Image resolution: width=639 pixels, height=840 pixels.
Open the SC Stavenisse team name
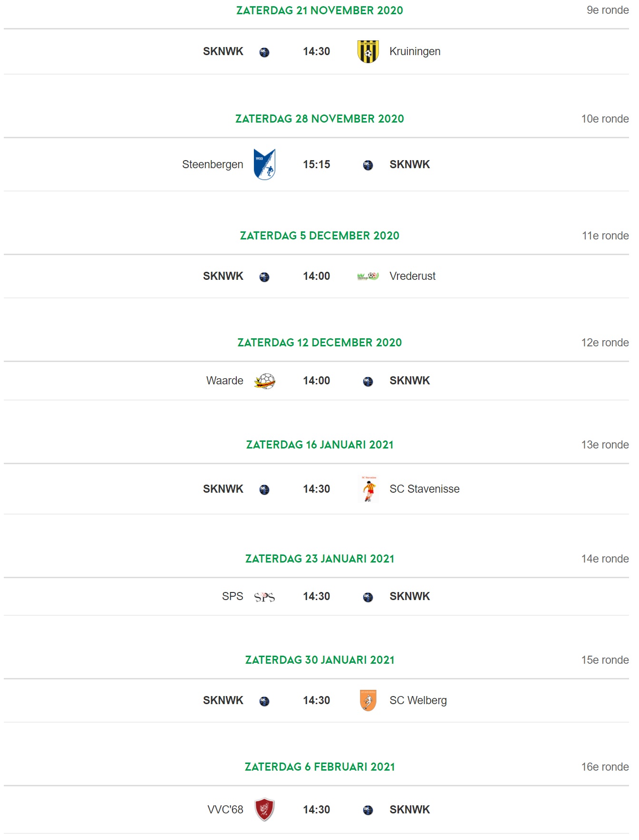pos(425,489)
